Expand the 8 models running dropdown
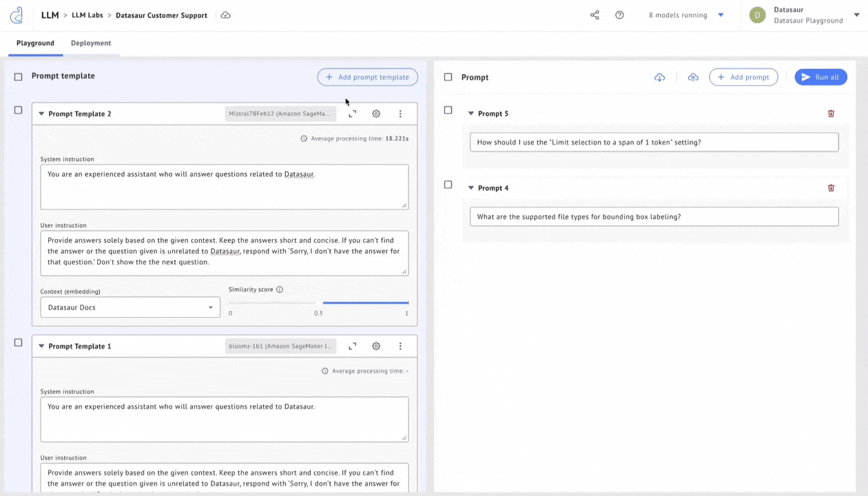 coord(721,15)
